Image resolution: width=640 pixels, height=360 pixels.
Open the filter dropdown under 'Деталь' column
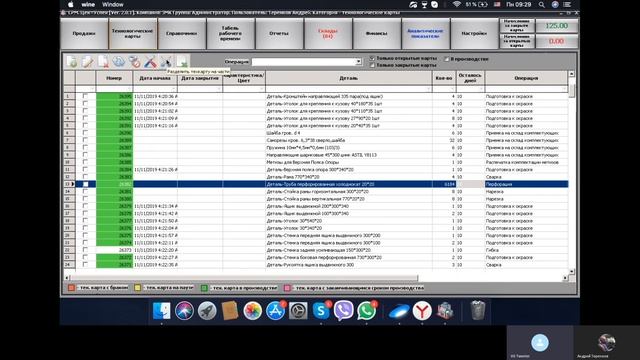tap(429, 89)
